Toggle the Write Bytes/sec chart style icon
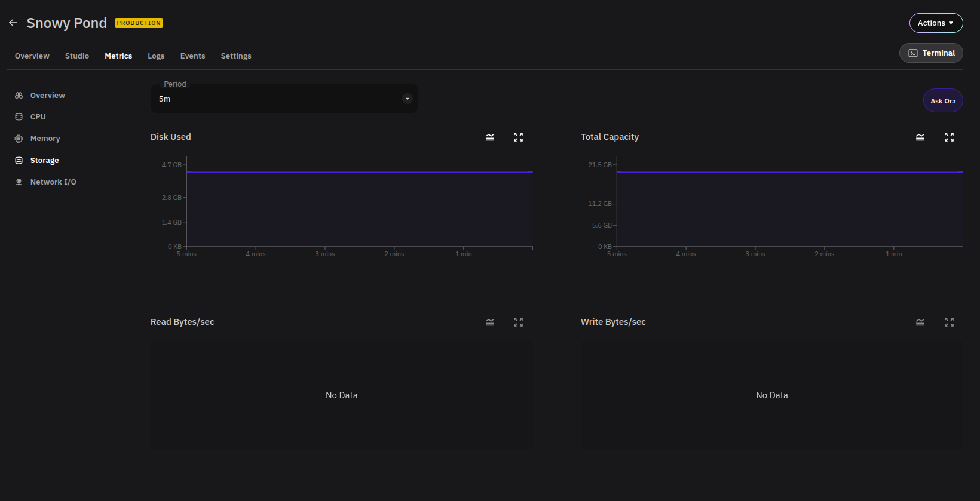The width and height of the screenshot is (980, 501). coord(920,322)
